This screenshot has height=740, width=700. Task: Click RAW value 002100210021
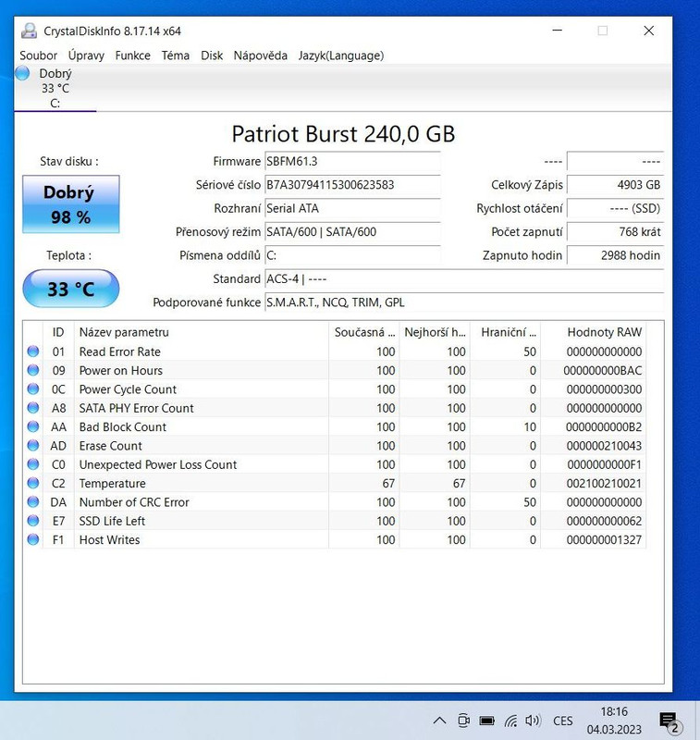click(604, 484)
